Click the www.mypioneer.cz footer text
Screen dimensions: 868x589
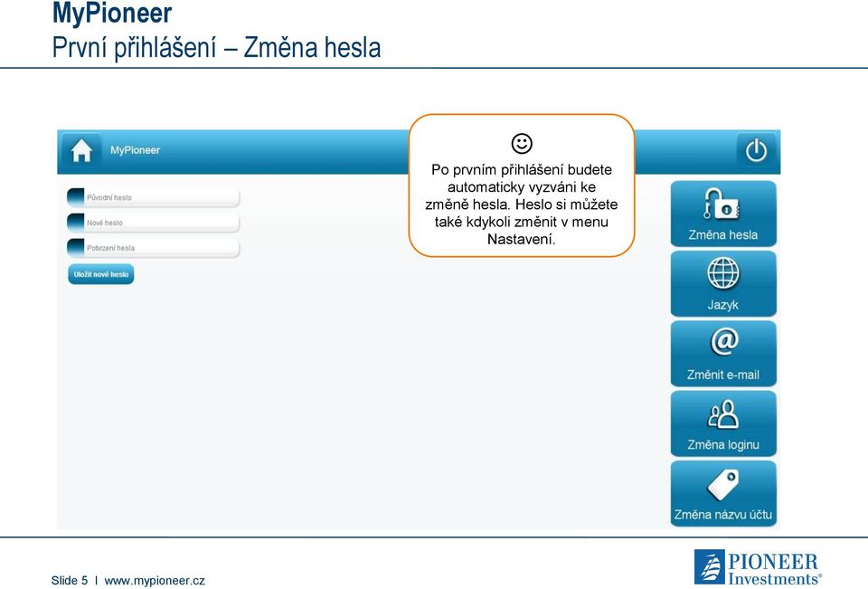(155, 581)
